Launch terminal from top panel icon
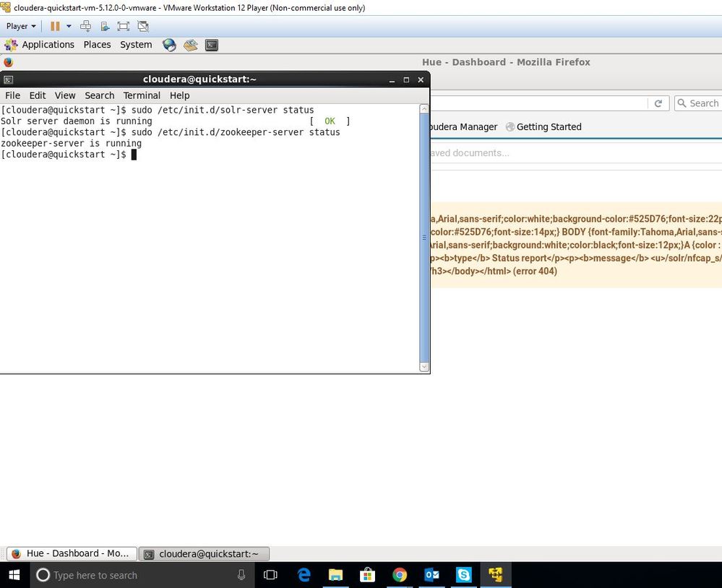This screenshot has height=588, width=722. click(x=212, y=45)
